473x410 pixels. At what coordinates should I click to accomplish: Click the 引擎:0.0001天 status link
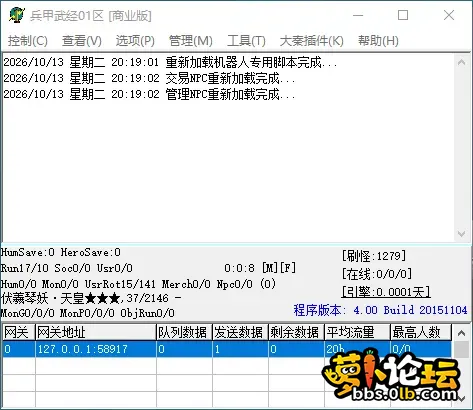[x=386, y=292]
